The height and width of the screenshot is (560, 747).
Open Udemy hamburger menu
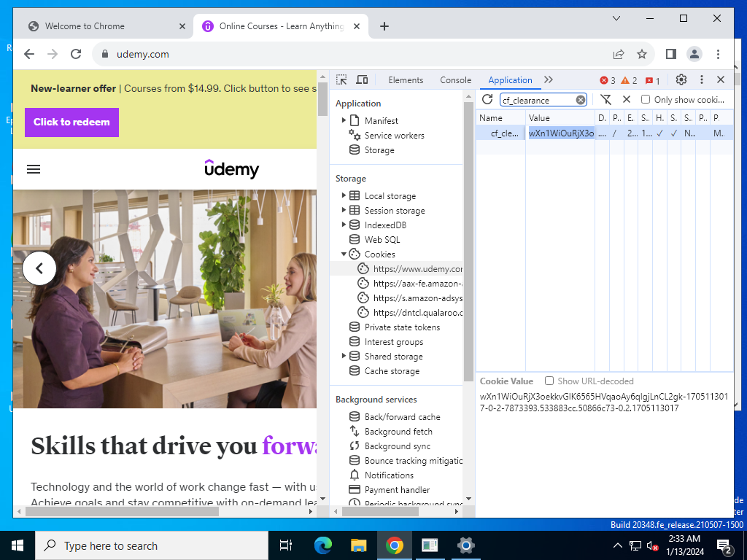pos(34,169)
